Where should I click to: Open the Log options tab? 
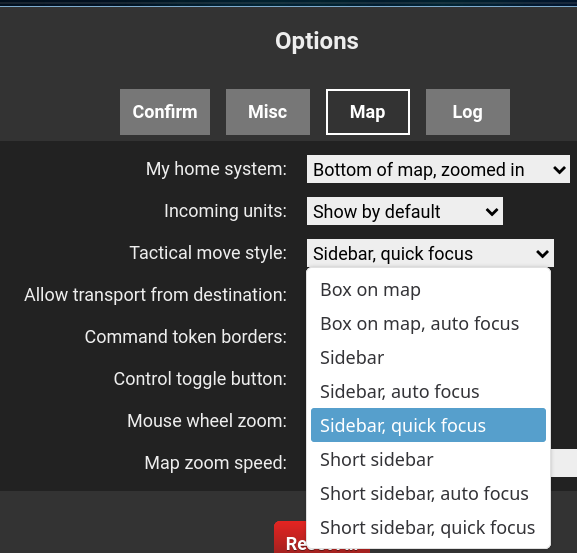point(468,112)
